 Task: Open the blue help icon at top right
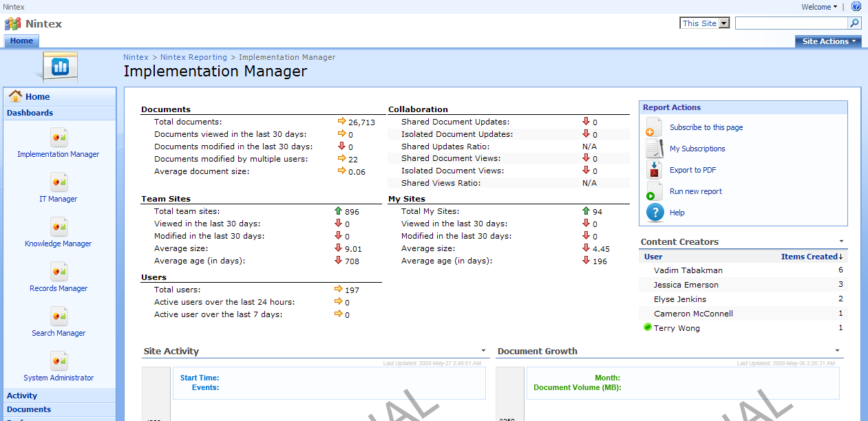tap(856, 7)
